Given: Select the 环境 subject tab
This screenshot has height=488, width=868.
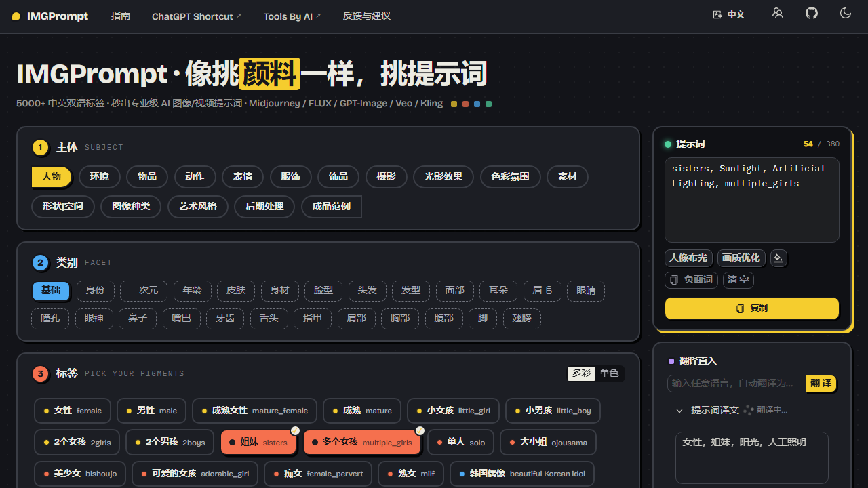Looking at the screenshot, I should [x=99, y=176].
